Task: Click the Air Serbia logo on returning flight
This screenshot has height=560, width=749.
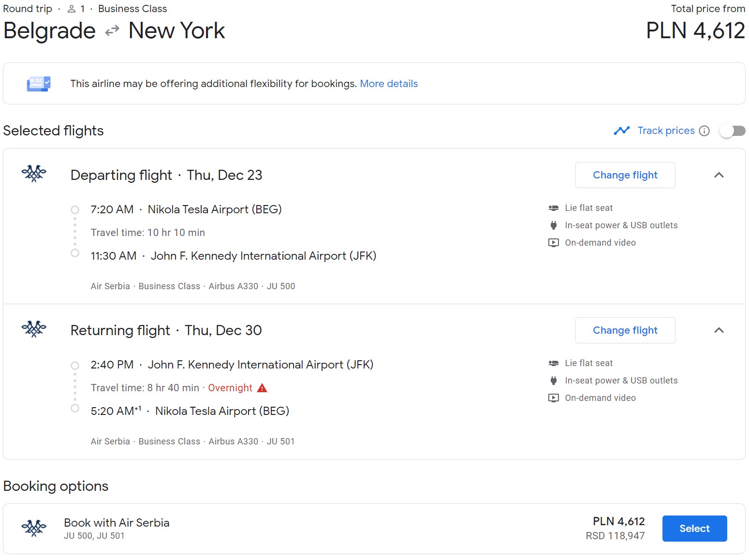Action: pyautogui.click(x=34, y=329)
